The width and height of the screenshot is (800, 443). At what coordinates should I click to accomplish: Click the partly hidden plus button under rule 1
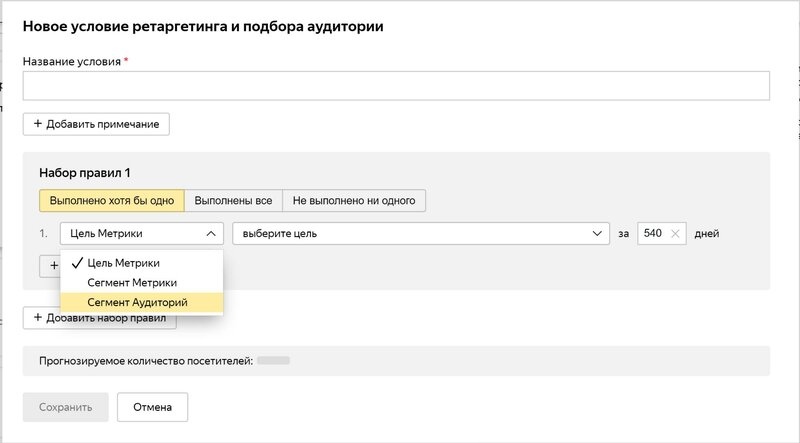49,266
